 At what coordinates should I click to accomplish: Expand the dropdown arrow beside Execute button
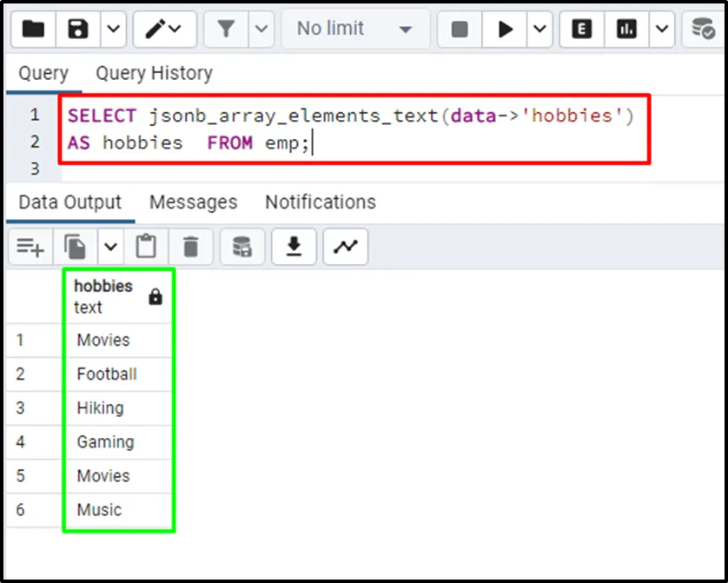tap(539, 30)
